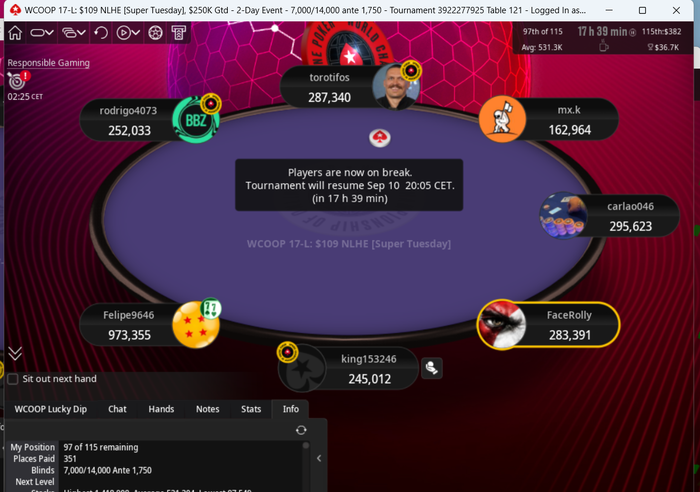The width and height of the screenshot is (700, 492).
Task: Select Felipe9646's dragon ball avatar
Action: [x=196, y=325]
